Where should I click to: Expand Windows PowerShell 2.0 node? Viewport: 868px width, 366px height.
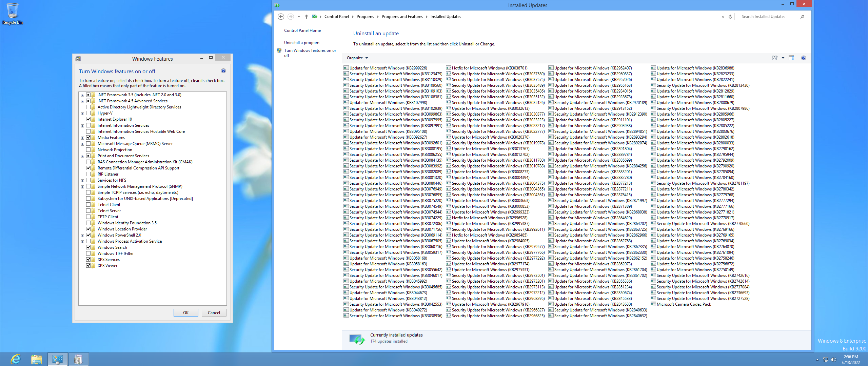(x=82, y=236)
